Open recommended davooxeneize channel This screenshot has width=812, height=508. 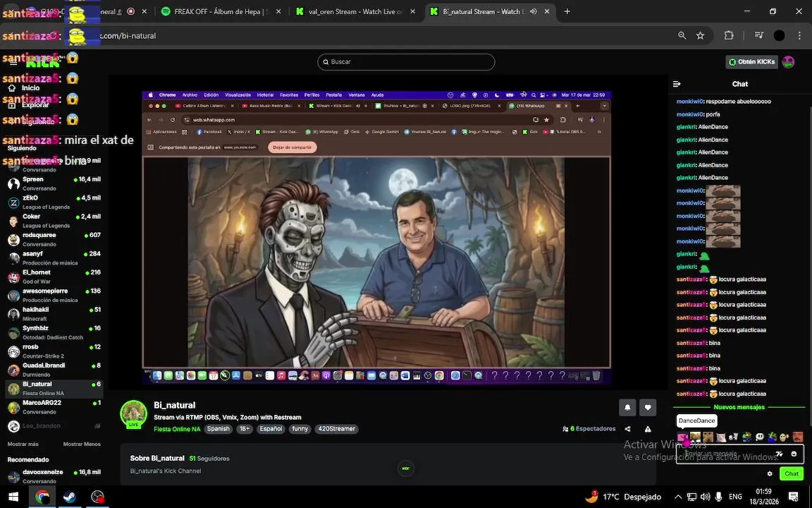click(x=54, y=476)
